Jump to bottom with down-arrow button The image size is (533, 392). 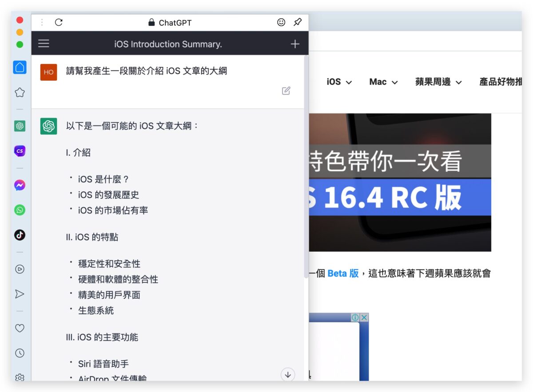[x=288, y=374]
